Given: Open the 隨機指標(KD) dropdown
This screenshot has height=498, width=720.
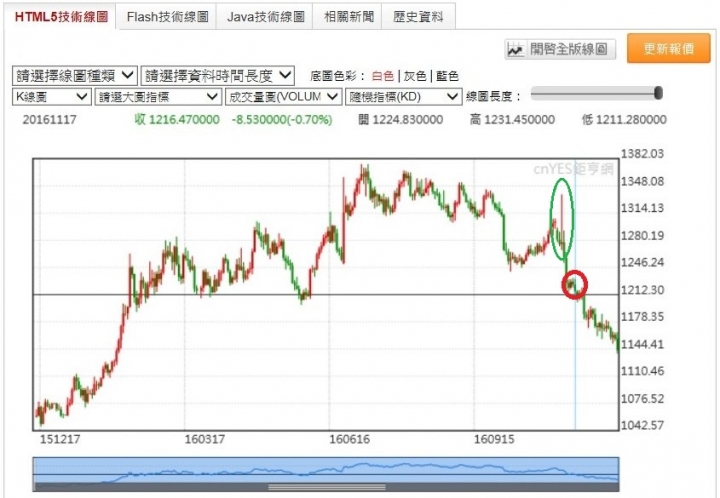Looking at the screenshot, I should [x=404, y=97].
